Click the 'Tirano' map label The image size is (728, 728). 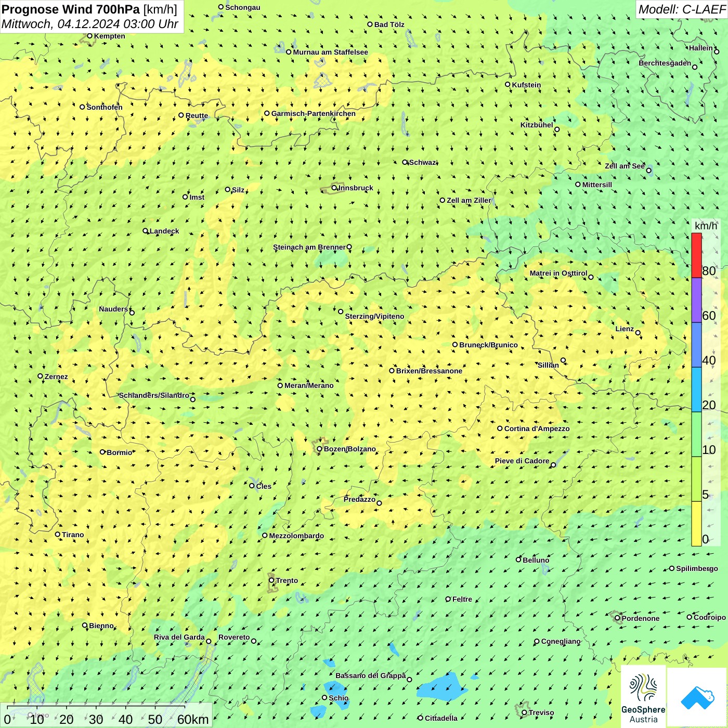[73, 535]
